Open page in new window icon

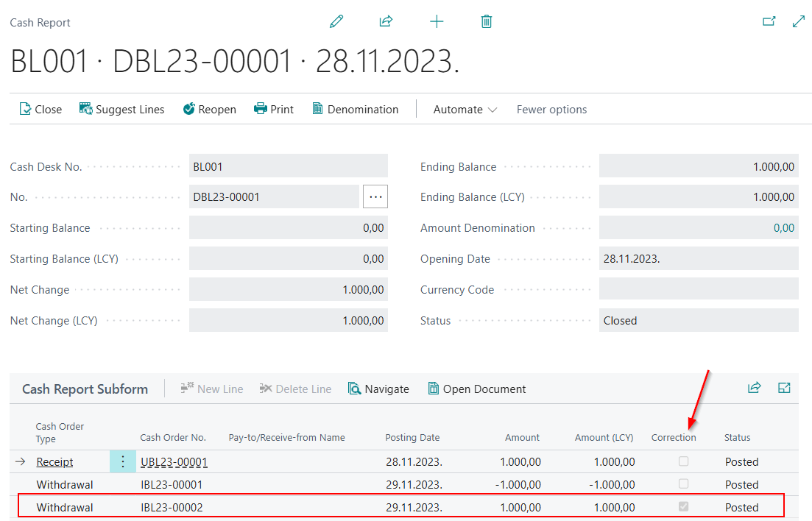(769, 21)
